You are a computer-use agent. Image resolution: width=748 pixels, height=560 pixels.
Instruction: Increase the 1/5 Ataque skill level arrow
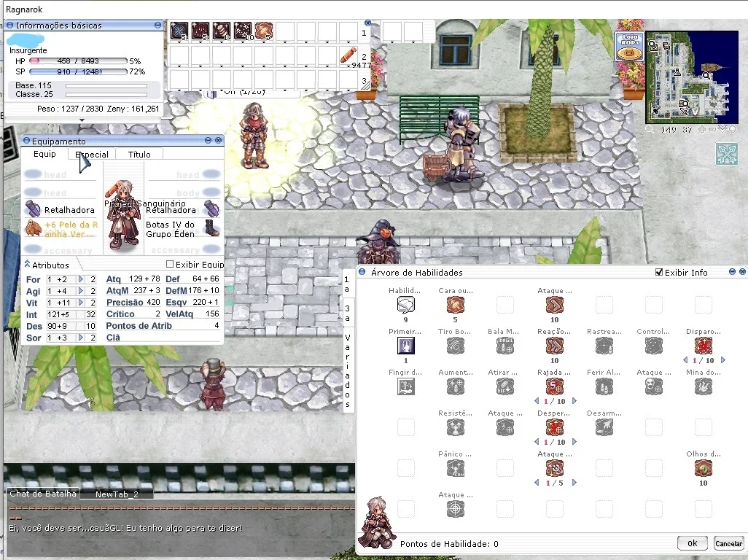pos(574,482)
